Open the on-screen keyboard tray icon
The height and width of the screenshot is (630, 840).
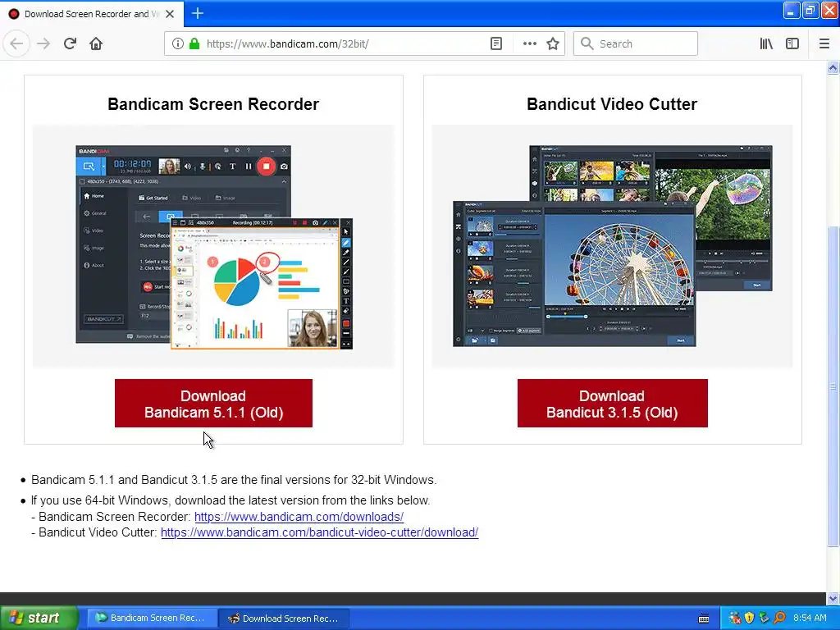pyautogui.click(x=704, y=619)
